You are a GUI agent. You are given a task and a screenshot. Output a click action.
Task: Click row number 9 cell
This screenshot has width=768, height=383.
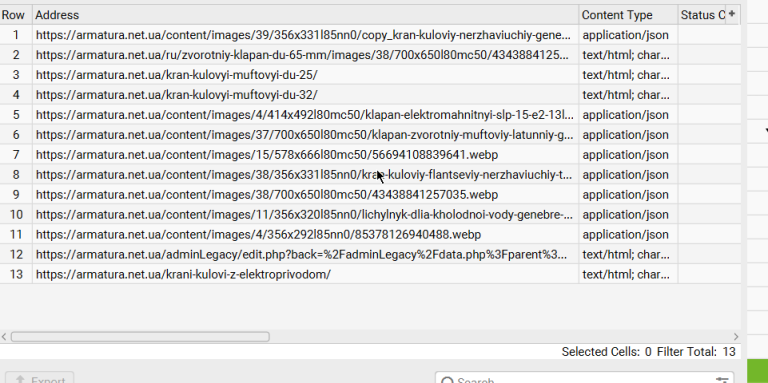coord(16,194)
